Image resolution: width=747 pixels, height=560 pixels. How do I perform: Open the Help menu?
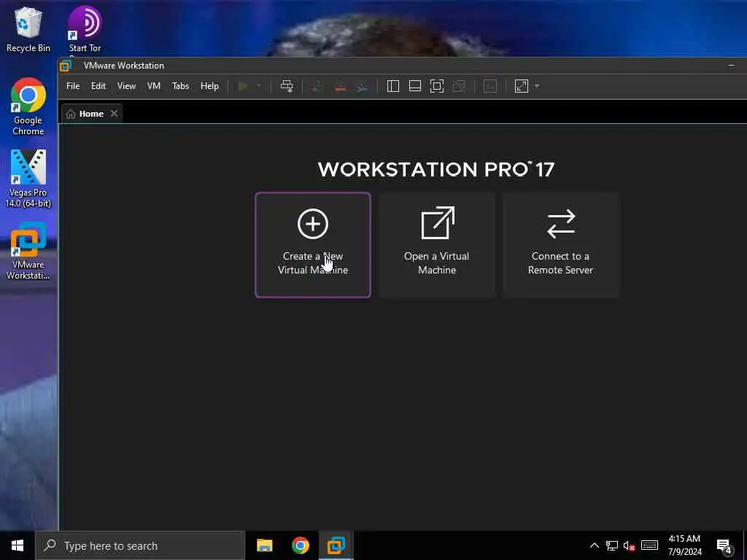pos(209,86)
